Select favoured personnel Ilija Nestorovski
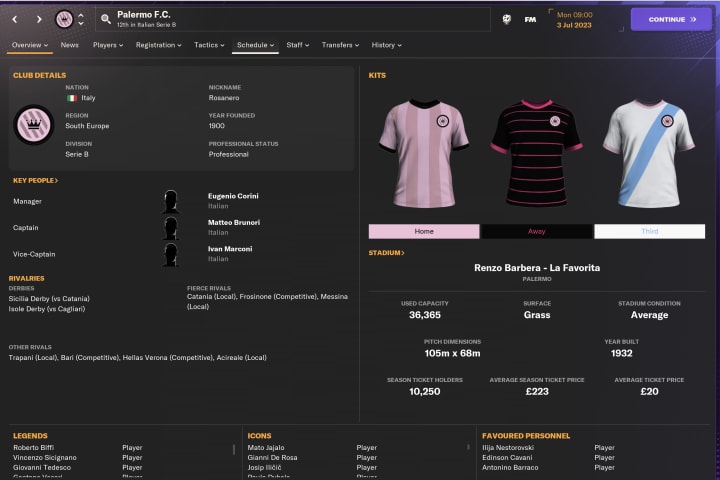 point(508,447)
